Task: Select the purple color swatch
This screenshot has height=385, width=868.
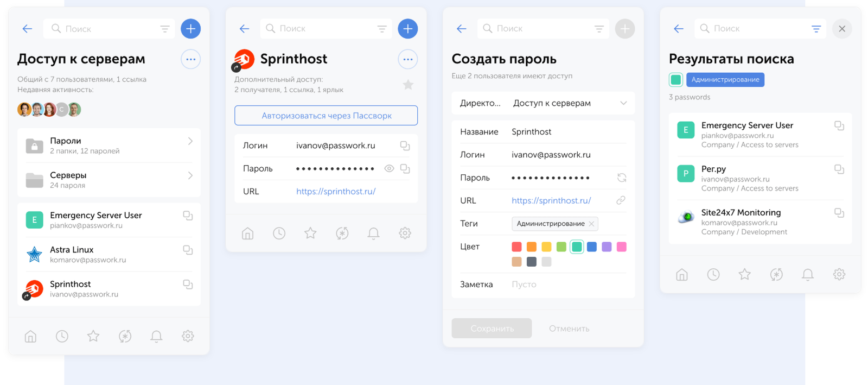Action: point(607,247)
